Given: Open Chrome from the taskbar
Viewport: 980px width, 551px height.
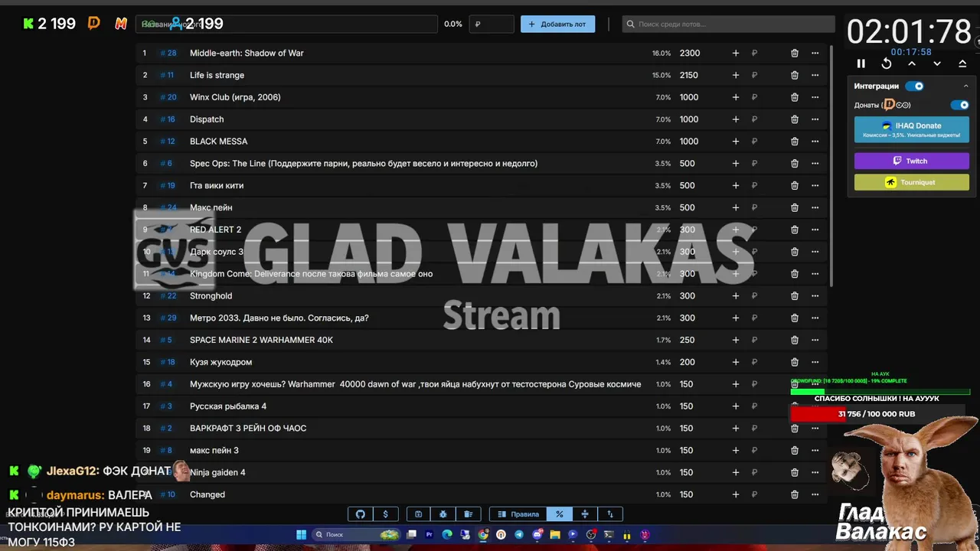Looking at the screenshot, I should point(483,535).
